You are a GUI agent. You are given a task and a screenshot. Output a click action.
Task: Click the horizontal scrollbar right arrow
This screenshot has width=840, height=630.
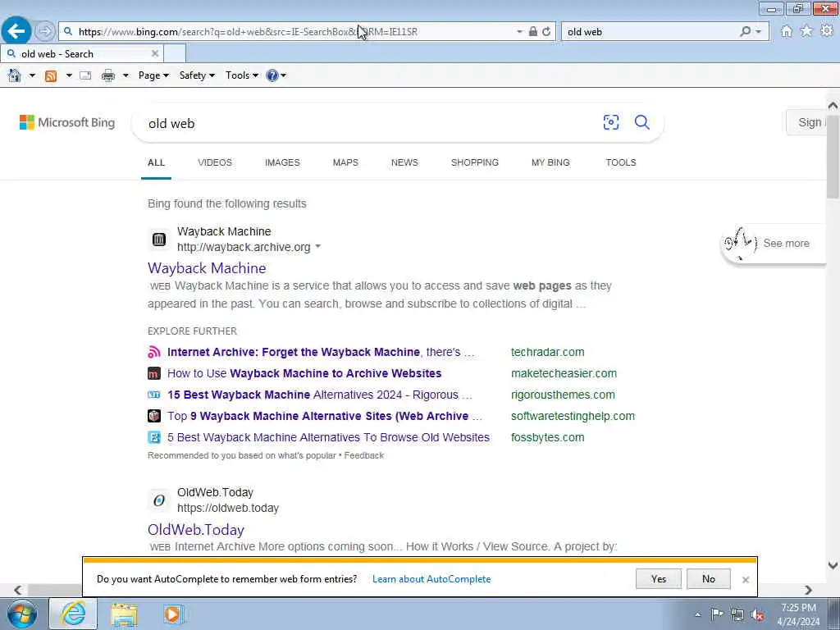[808, 590]
